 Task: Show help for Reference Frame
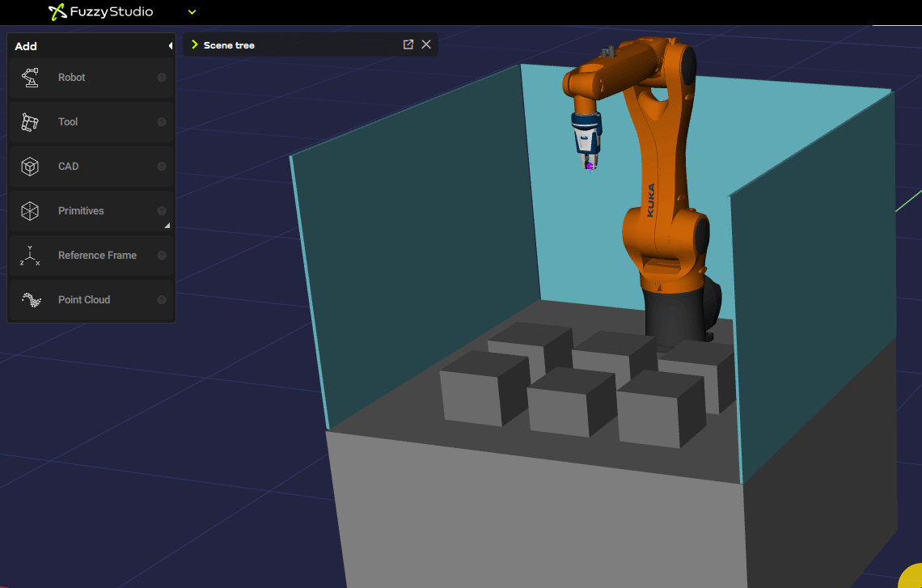tap(162, 256)
